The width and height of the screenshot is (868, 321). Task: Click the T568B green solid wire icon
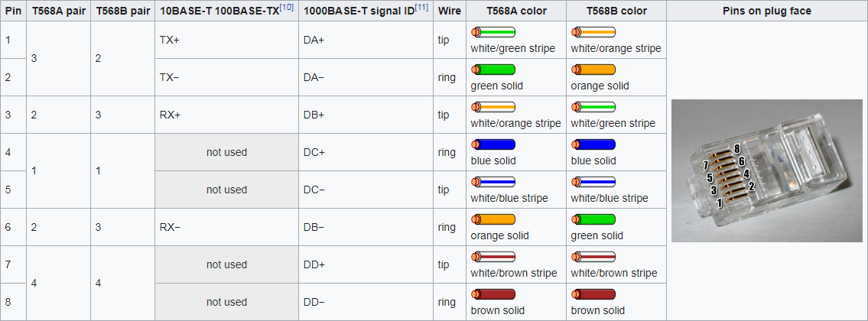tap(593, 219)
